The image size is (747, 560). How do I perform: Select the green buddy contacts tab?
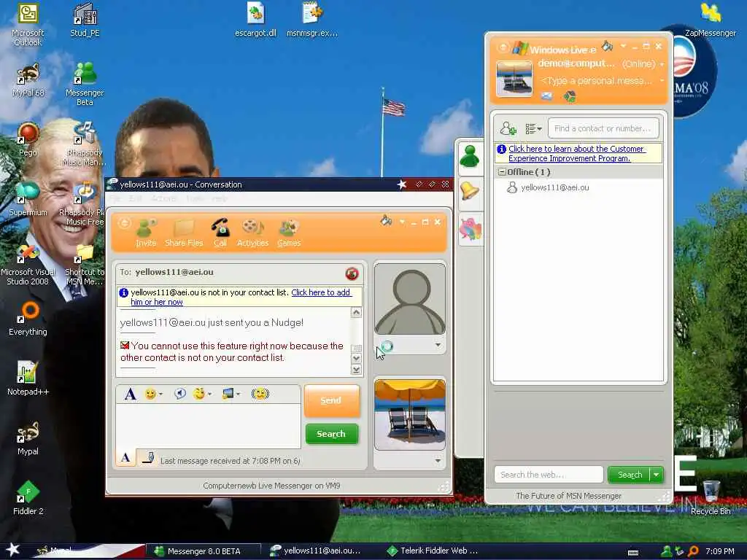click(470, 157)
